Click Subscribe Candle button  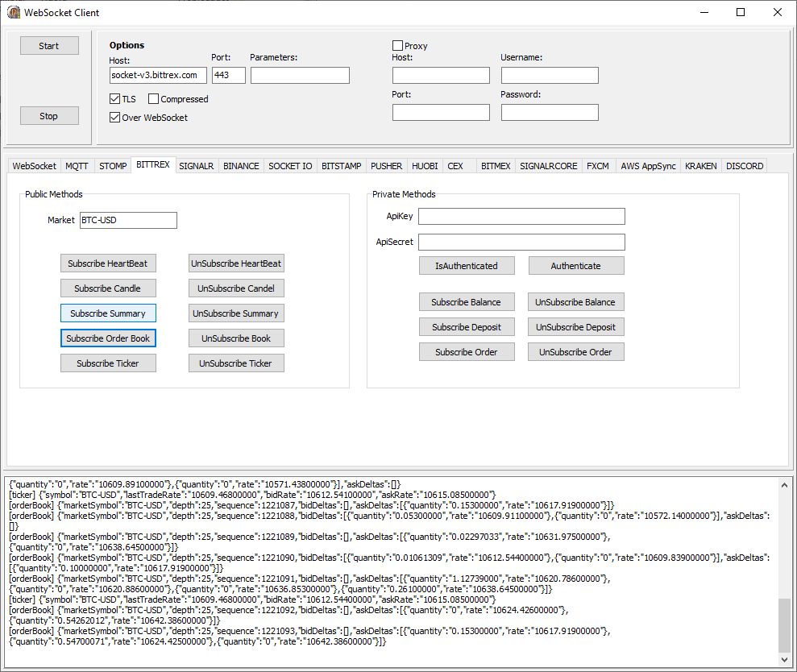[x=108, y=288]
